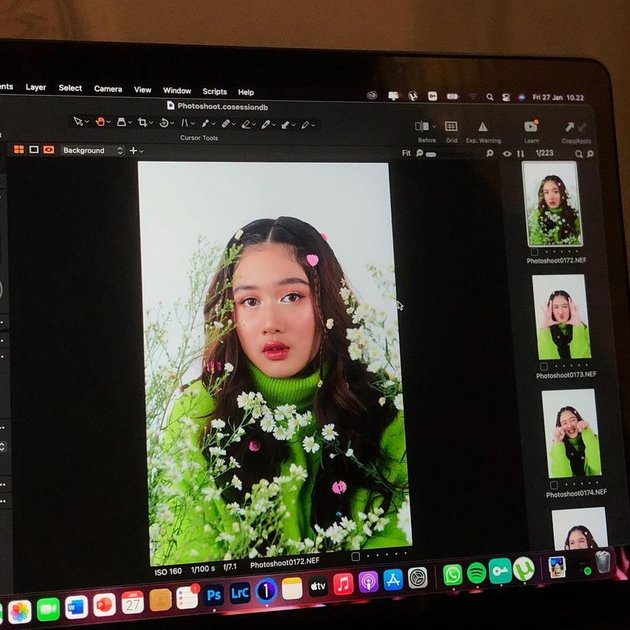
Task: Tick the color tag box under Photoshoot0172.NEF thumbnail
Action: [534, 252]
